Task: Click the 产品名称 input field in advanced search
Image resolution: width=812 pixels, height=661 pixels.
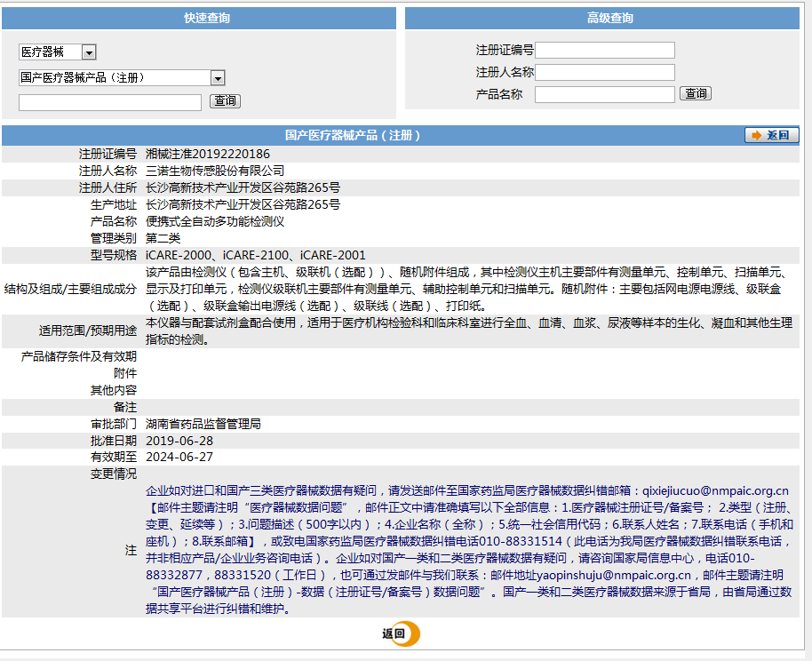Action: (x=605, y=94)
